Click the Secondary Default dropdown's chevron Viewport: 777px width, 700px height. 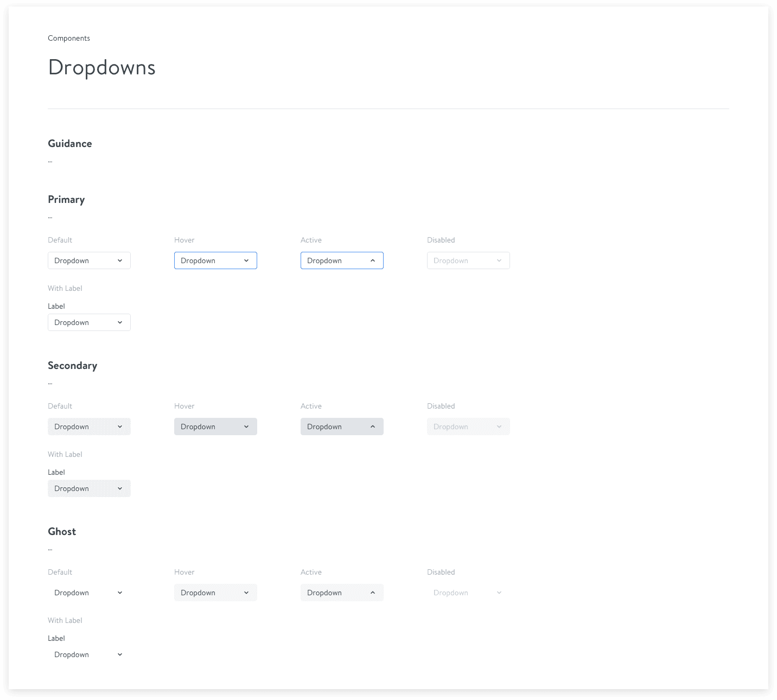tap(120, 427)
